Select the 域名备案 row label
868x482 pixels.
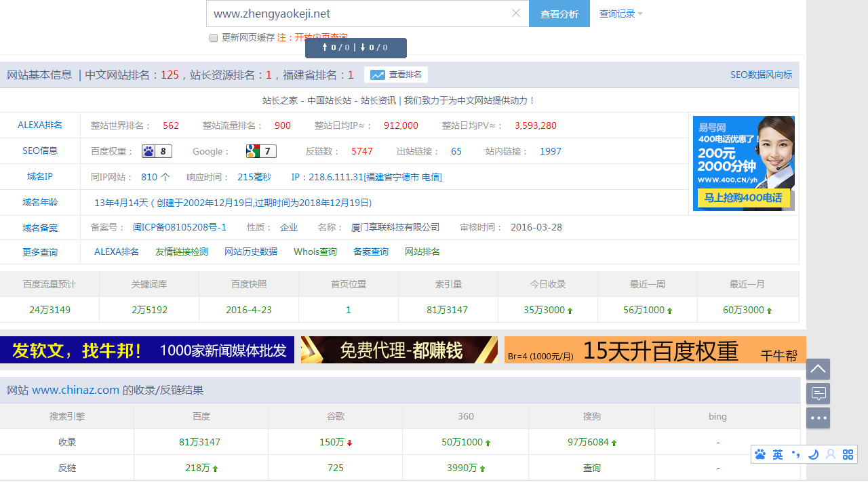(x=40, y=228)
